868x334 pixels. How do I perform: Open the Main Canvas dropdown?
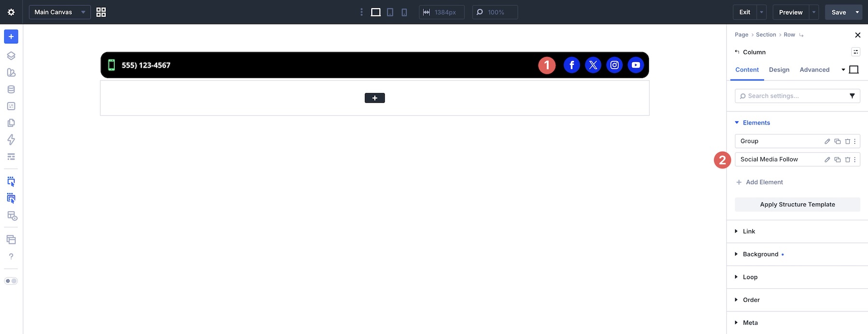[60, 12]
